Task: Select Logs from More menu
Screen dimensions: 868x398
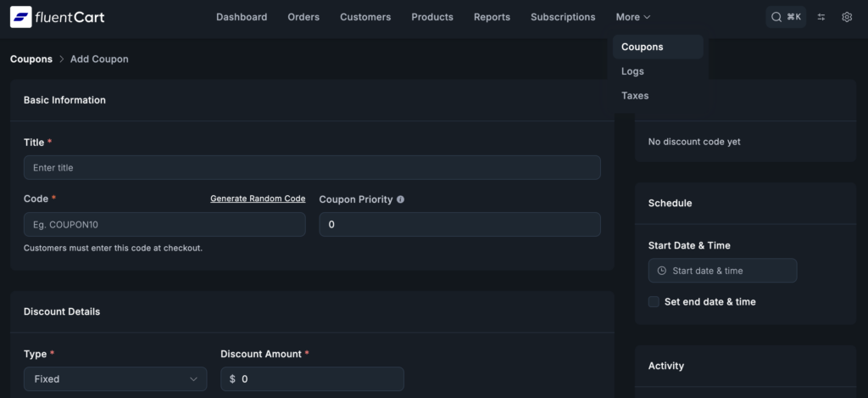Action: click(x=632, y=71)
